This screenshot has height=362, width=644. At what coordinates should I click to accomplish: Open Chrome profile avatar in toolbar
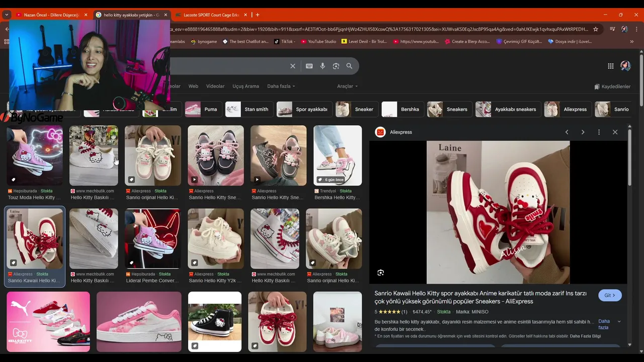(624, 29)
